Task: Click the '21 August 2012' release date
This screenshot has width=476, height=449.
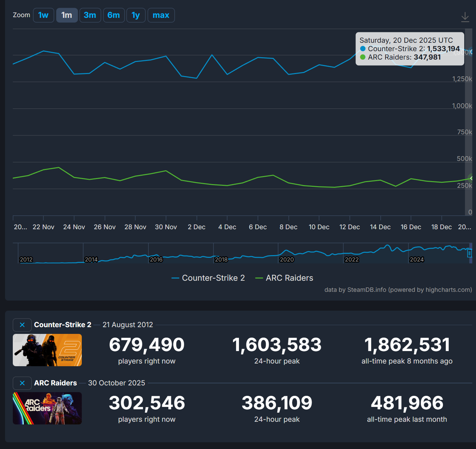Action: tap(128, 325)
